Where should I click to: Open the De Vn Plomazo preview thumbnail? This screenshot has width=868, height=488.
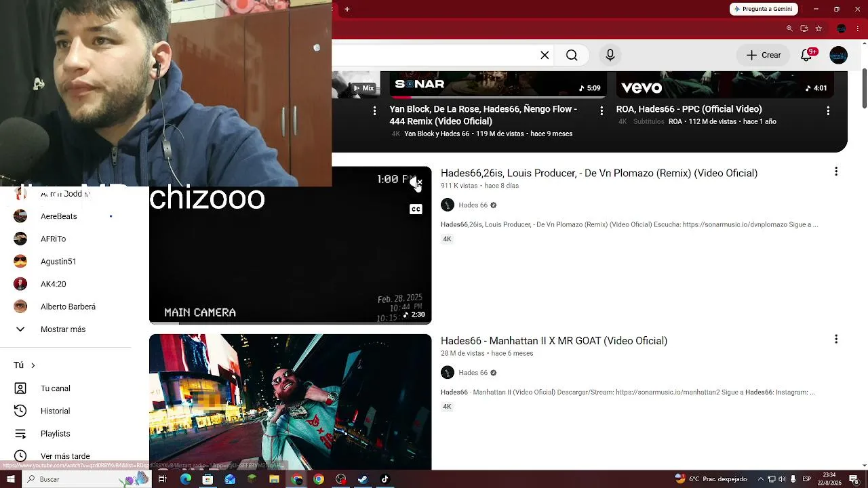[290, 245]
